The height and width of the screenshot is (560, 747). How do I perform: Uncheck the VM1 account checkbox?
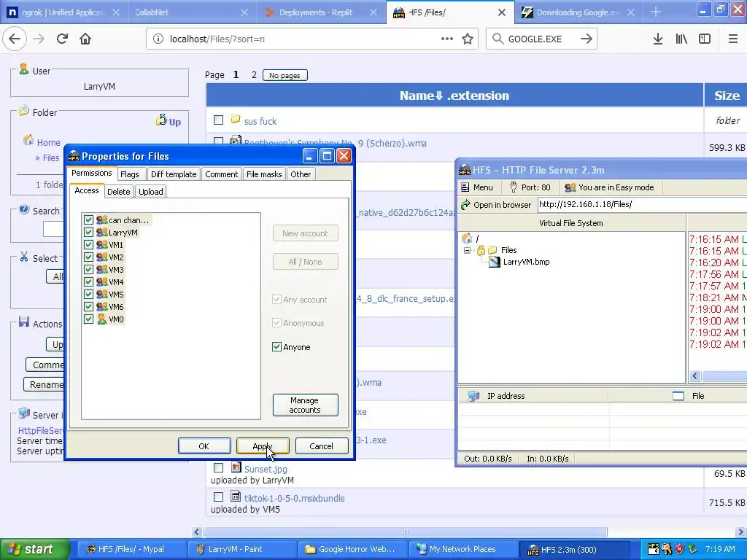pos(88,245)
